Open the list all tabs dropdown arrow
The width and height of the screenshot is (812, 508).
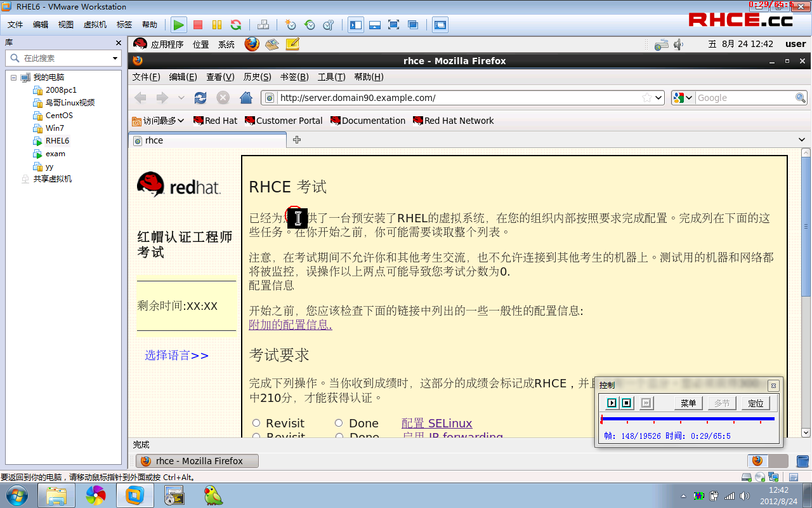coord(802,140)
